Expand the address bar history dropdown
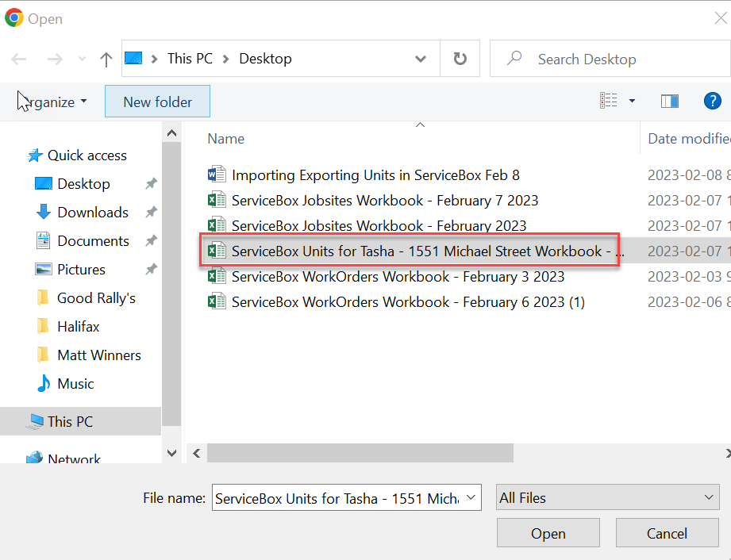 coord(421,59)
